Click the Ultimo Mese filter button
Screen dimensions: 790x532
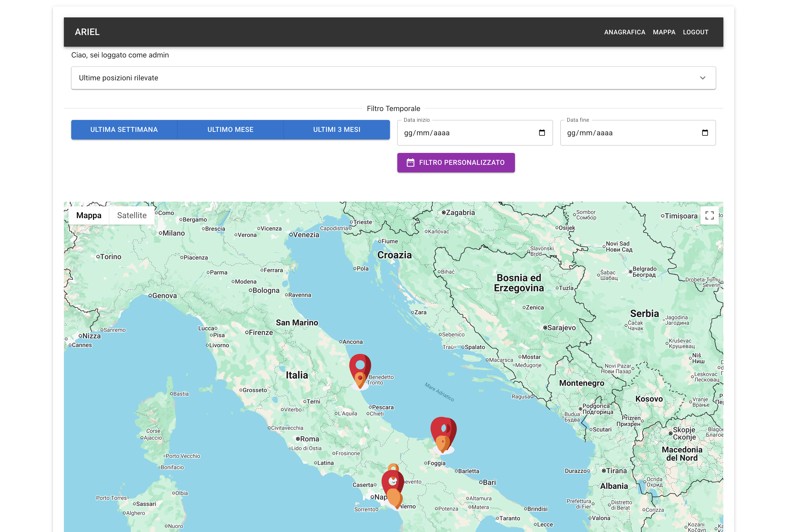coord(230,130)
